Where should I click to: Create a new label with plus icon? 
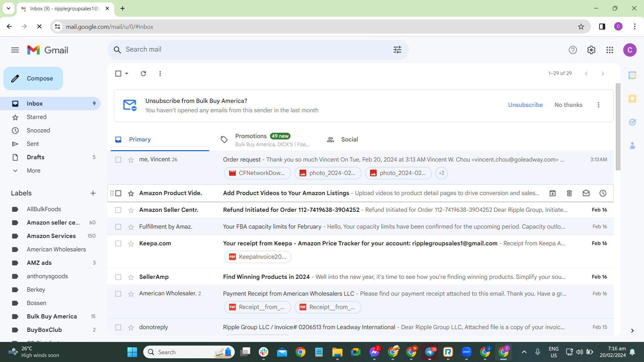[x=93, y=193]
